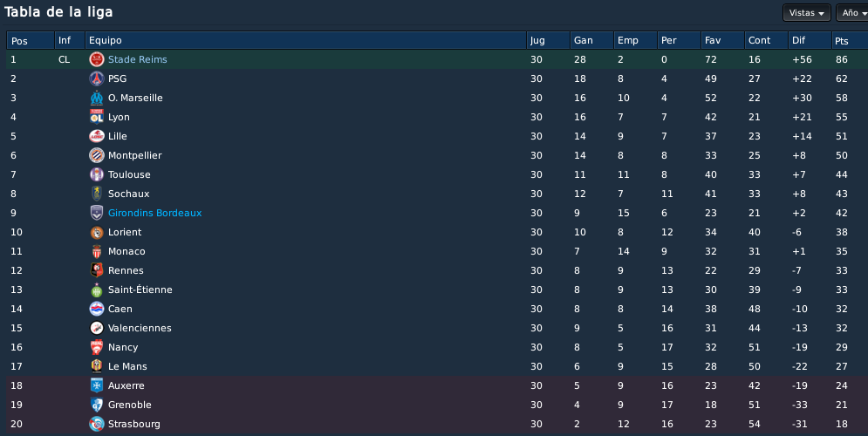Image resolution: width=868 pixels, height=436 pixels.
Task: Click the Montpellier club badge
Action: 97,155
